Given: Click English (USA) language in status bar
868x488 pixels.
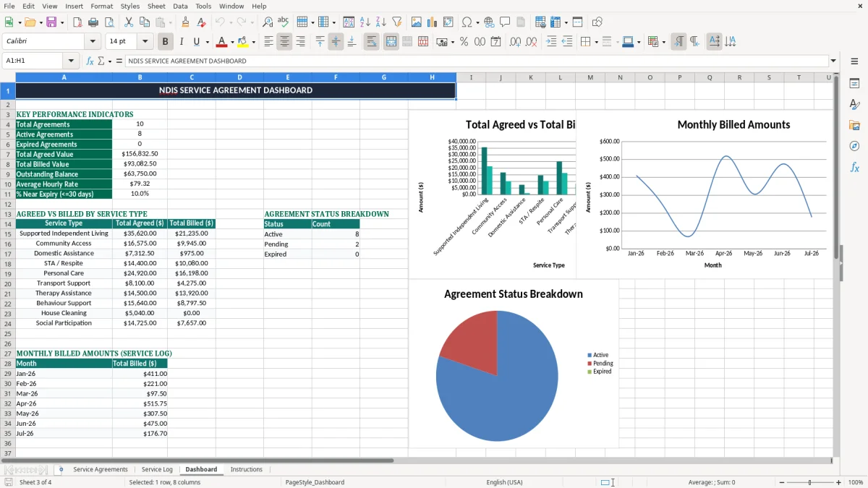Looking at the screenshot, I should 504,482.
